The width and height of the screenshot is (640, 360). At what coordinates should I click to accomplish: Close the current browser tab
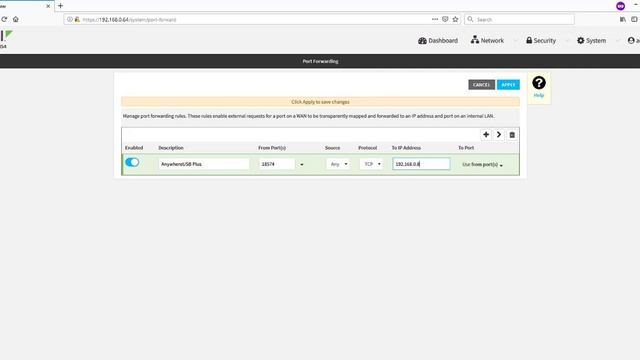tap(48, 6)
